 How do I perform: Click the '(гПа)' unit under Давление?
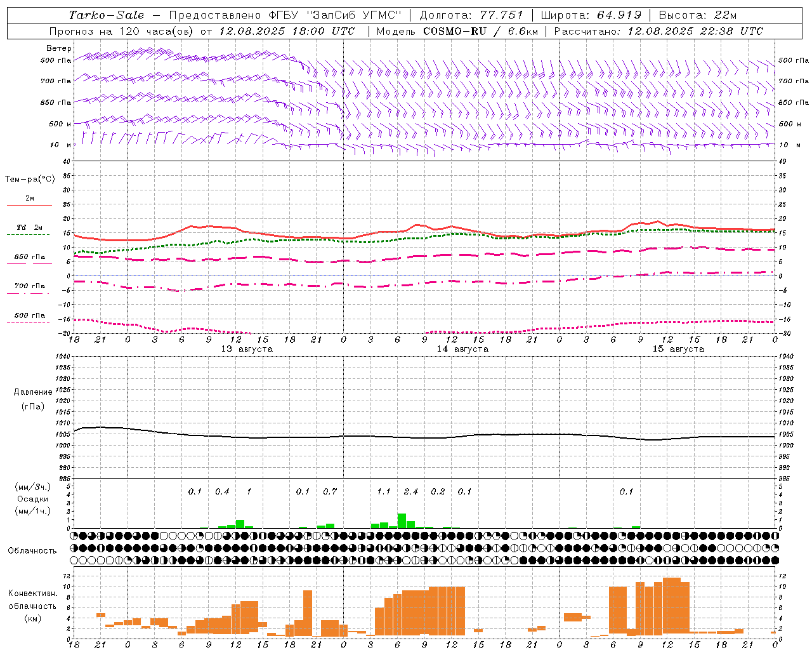coord(33,406)
